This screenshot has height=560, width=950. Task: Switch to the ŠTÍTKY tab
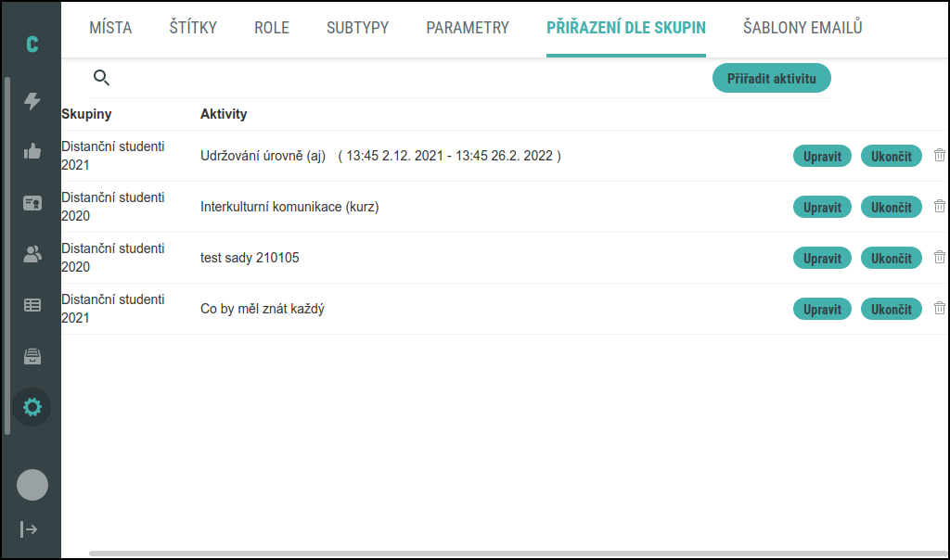193,28
